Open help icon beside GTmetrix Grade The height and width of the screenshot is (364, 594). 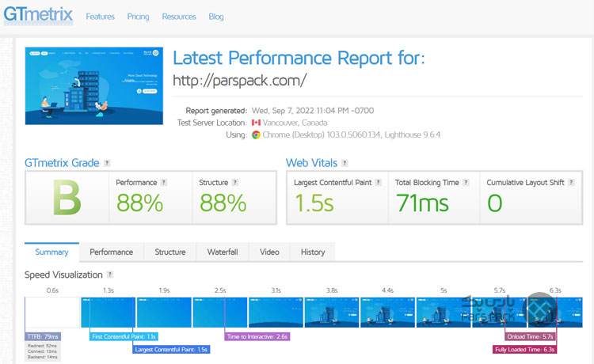(107, 163)
